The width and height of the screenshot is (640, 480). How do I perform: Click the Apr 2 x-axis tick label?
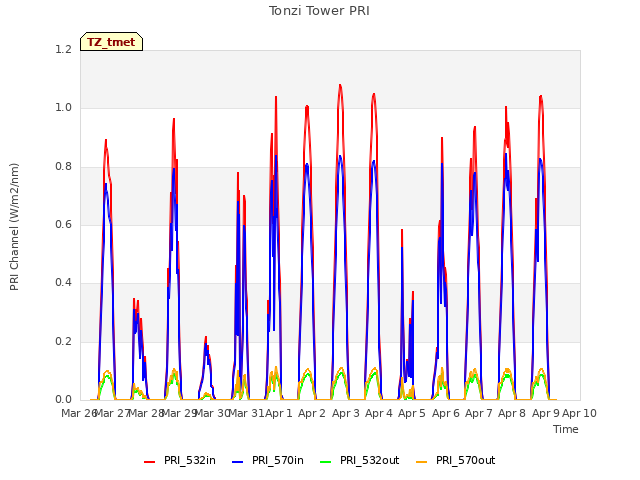(312, 413)
